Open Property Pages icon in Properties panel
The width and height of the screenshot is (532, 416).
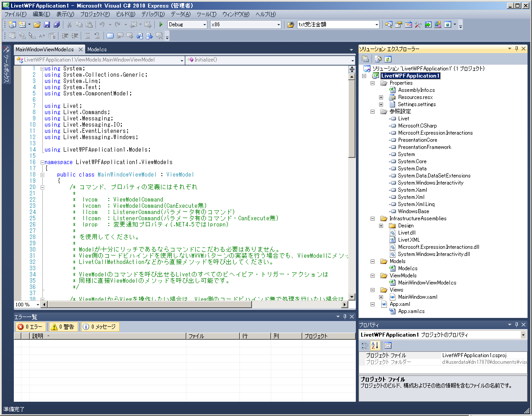click(388, 346)
